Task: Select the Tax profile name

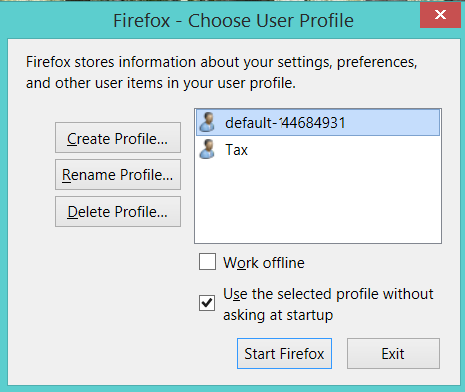Action: coord(236,150)
